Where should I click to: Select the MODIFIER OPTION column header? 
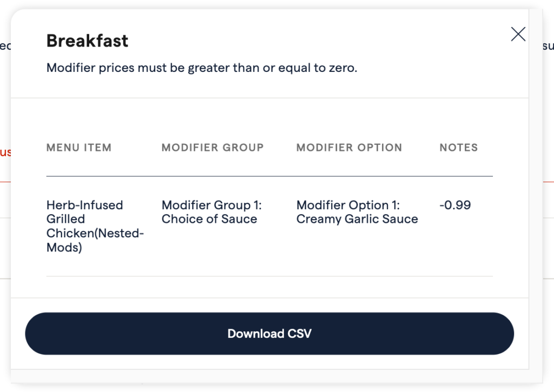coord(349,148)
